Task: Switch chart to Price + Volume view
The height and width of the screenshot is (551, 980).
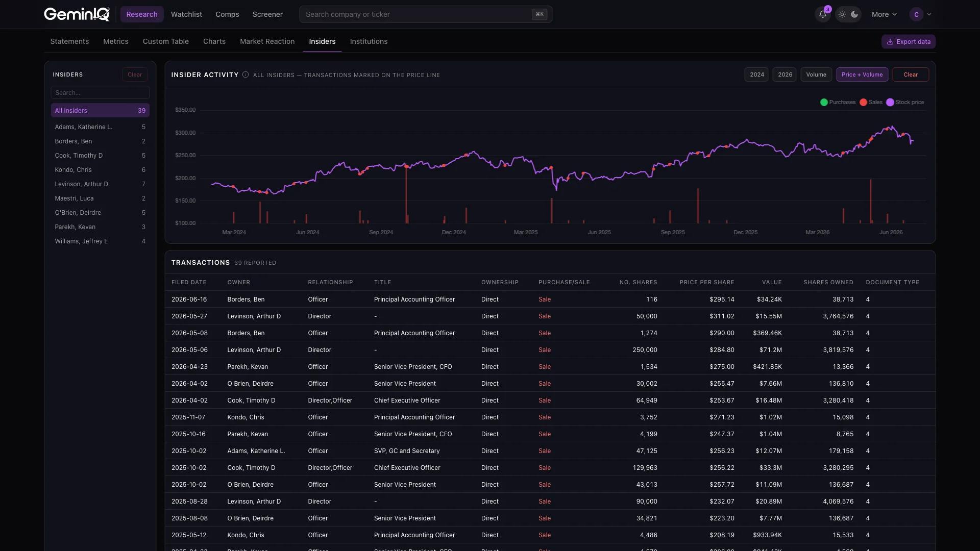Action: [862, 74]
